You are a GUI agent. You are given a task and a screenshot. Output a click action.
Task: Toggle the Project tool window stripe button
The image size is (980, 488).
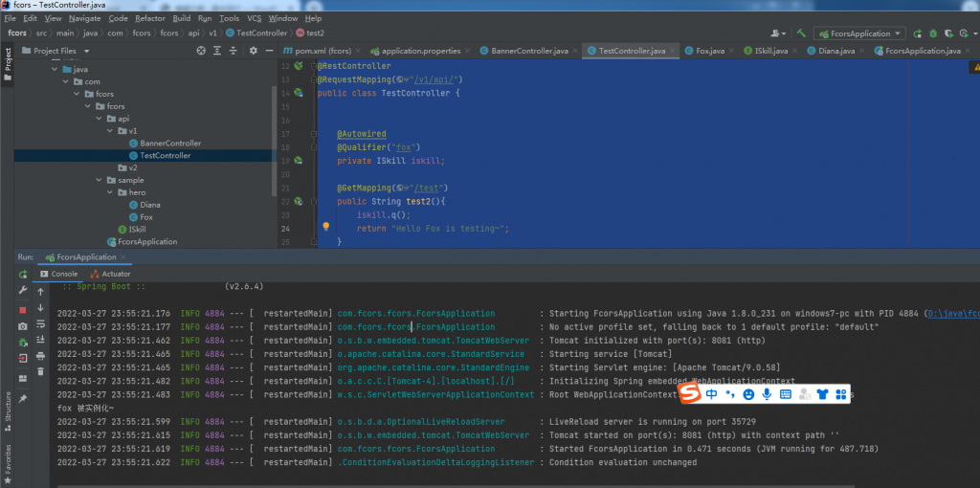click(8, 64)
